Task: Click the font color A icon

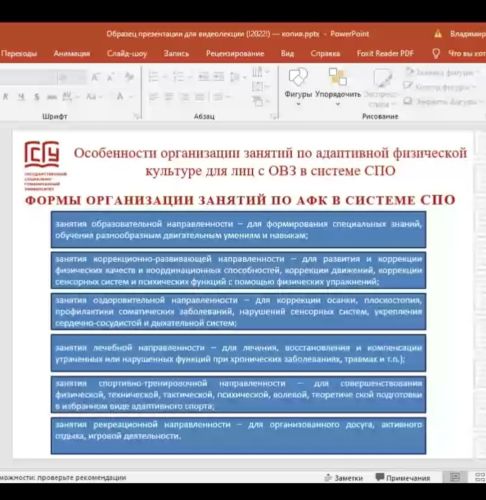Action: [x=120, y=97]
